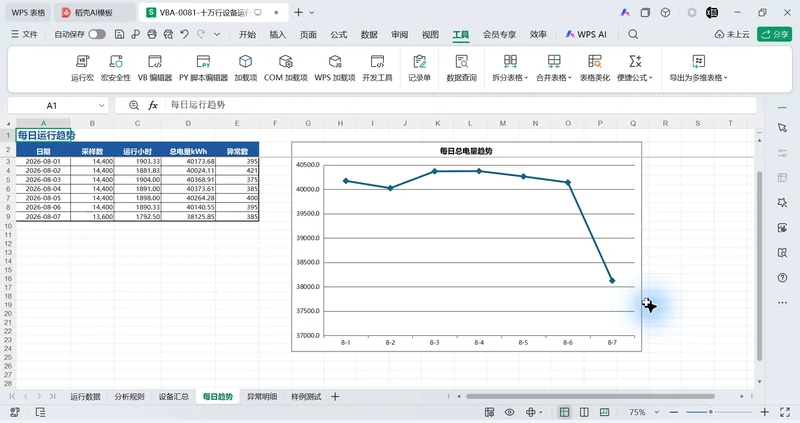Open the 设备汇总 sheet tab

pyautogui.click(x=173, y=396)
